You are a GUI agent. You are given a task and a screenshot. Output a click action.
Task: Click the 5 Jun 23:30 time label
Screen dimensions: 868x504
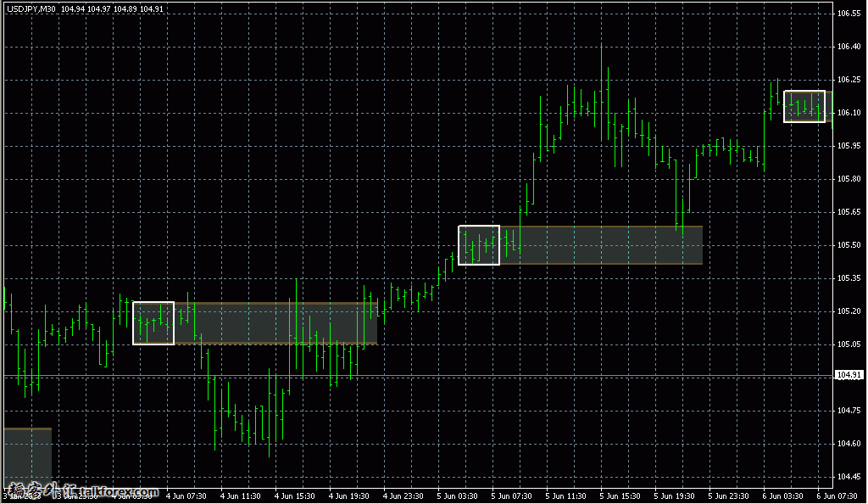click(728, 496)
